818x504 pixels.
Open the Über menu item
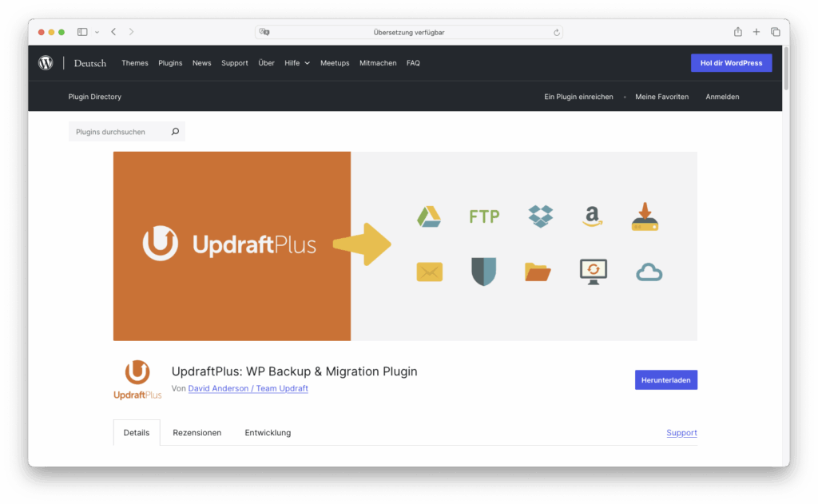(x=266, y=62)
